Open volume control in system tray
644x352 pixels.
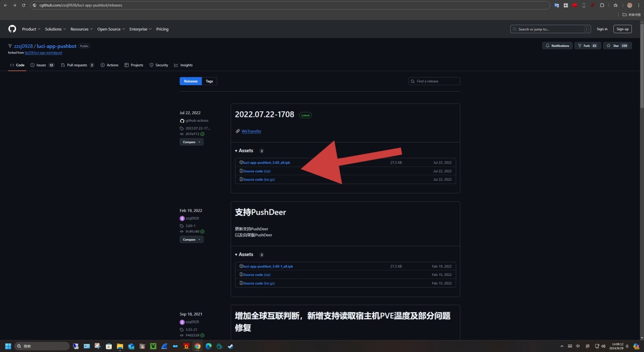603,346
